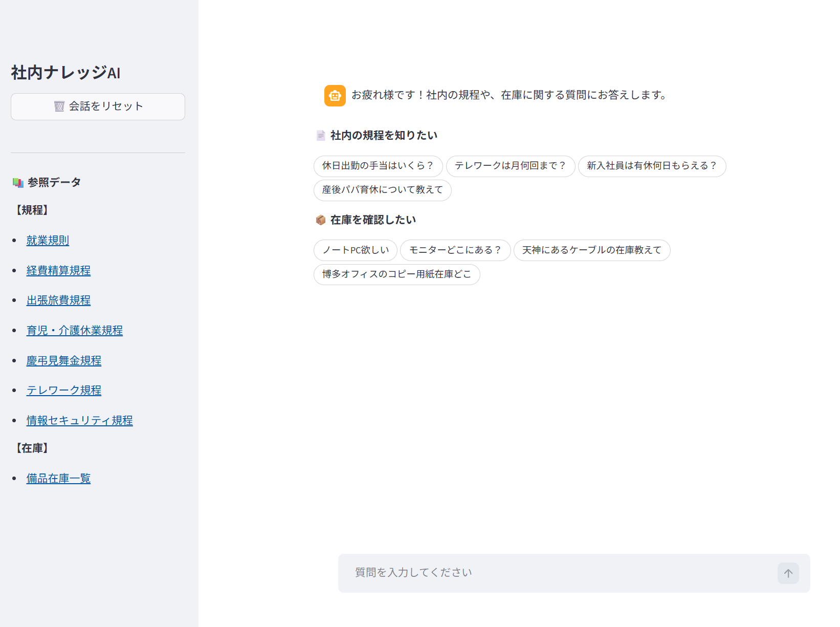The height and width of the screenshot is (627, 840).
Task: Open the 就業規則 link
Action: (48, 241)
